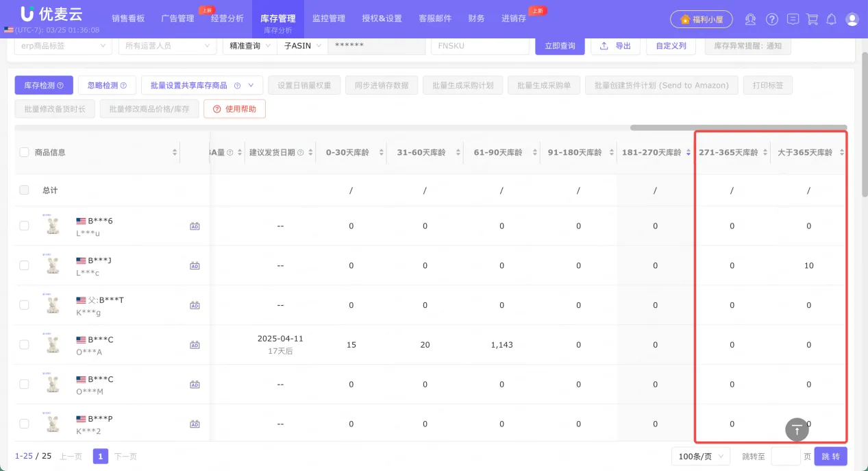Open customer service headset icon
The image size is (868, 471).
(x=751, y=19)
